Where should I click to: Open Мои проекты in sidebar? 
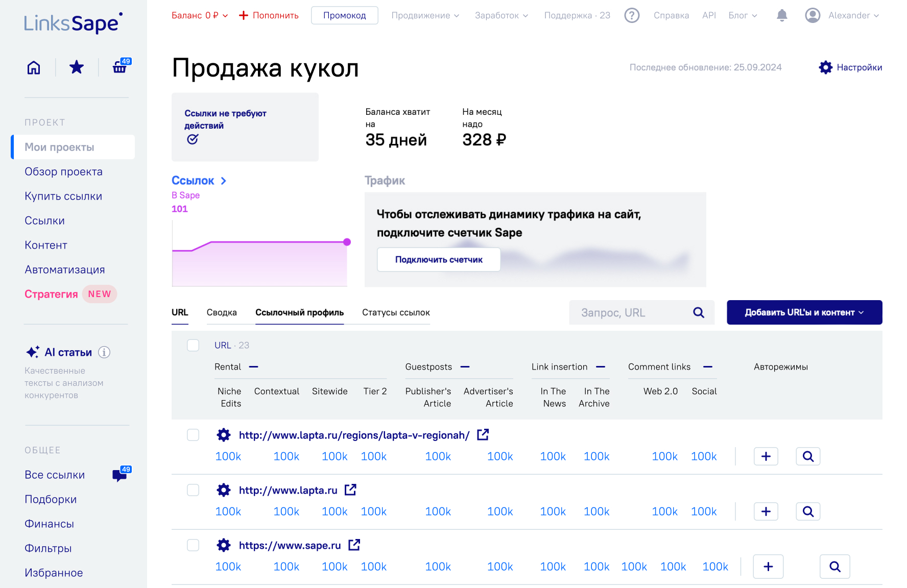coord(73,147)
